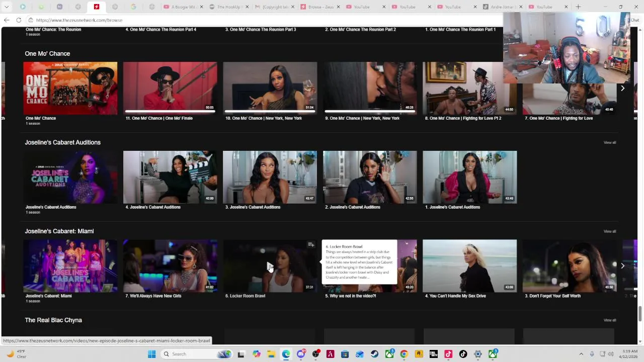644x362 pixels.
Task: Switch to Microsoft Edge in taskbar
Action: [286, 354]
